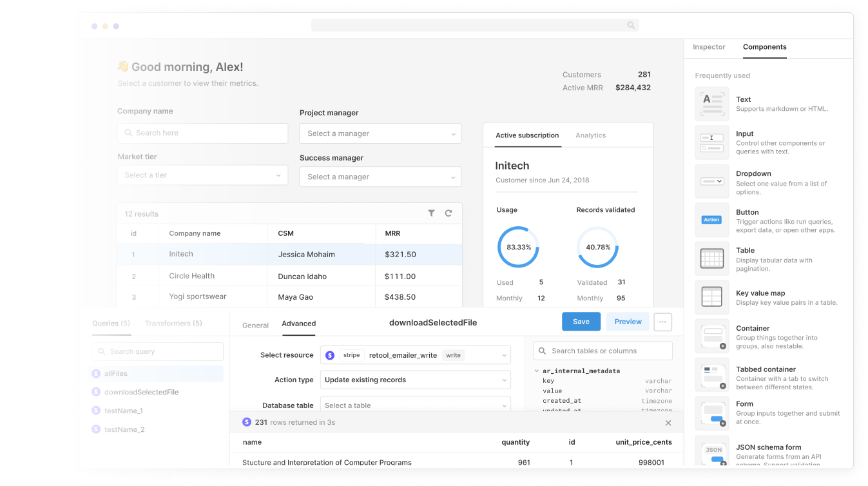Click the quantity column header
This screenshot has width=868, height=486.
click(516, 442)
